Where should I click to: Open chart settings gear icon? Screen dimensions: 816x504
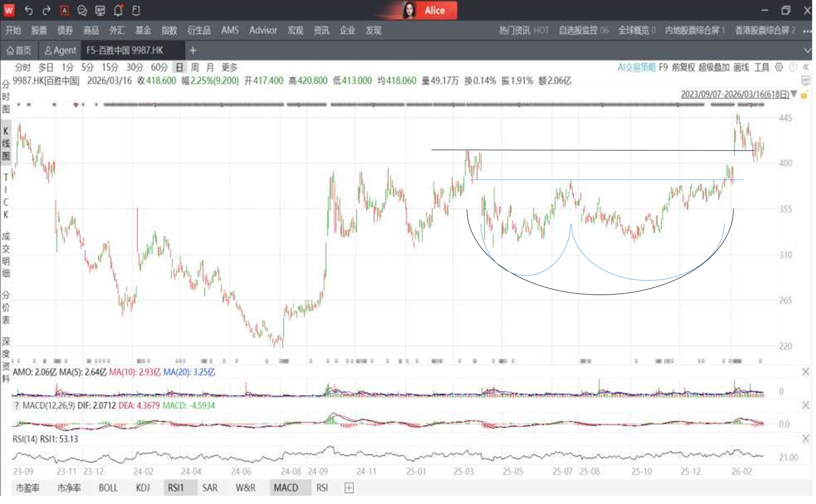click(779, 68)
